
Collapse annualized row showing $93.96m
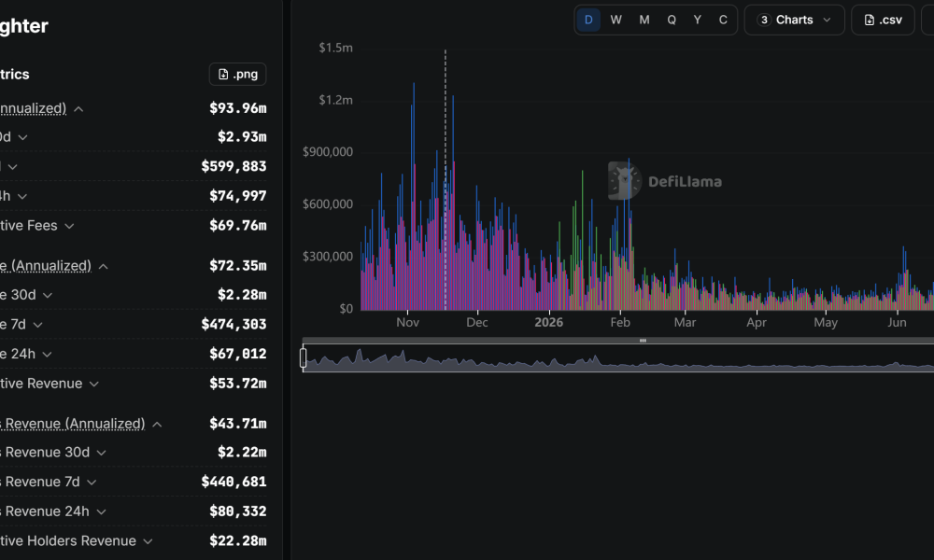[x=78, y=109]
